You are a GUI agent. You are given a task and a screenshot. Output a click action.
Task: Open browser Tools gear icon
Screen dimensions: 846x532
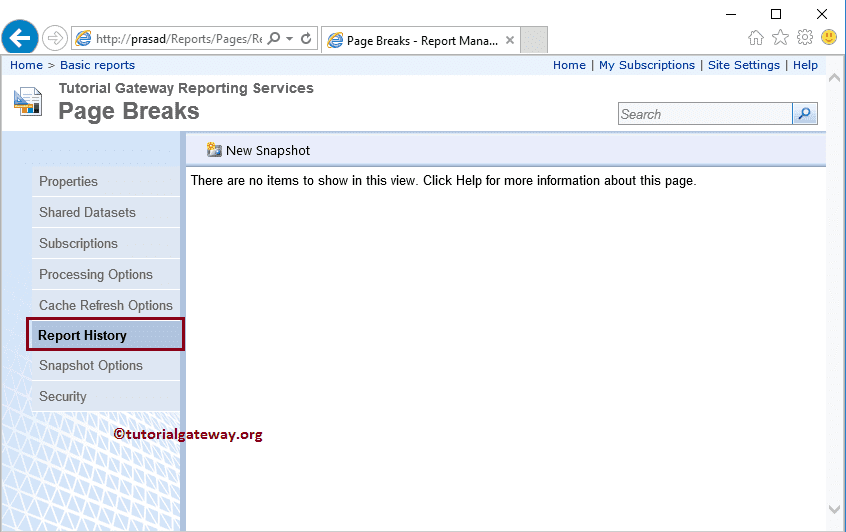pos(804,37)
